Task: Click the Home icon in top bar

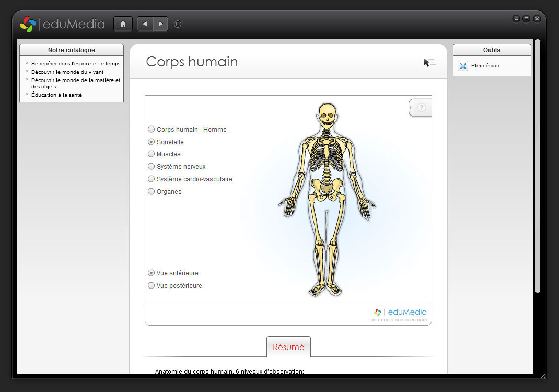Action: [123, 24]
